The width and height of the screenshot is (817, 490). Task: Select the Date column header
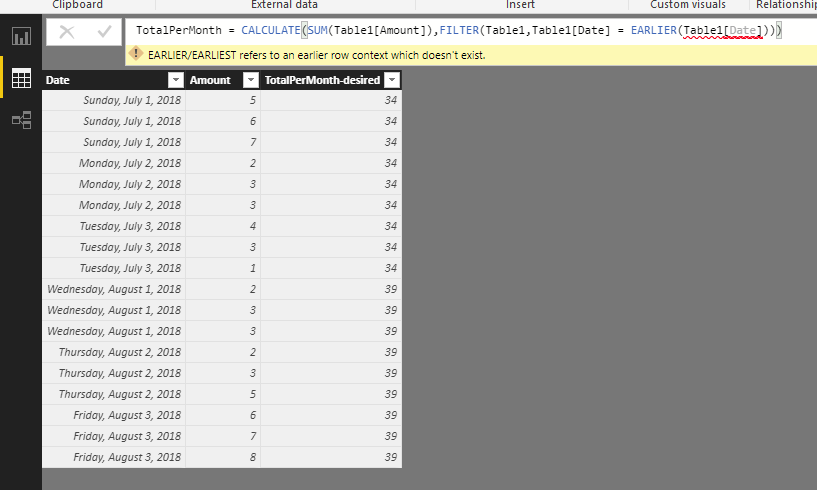pyautogui.click(x=114, y=80)
